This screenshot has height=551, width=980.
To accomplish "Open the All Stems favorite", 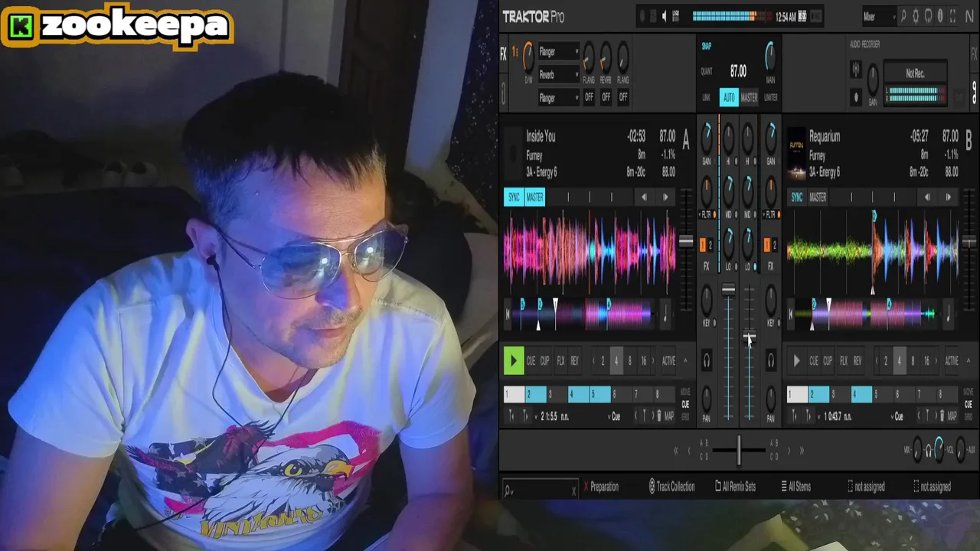I will pos(796,487).
